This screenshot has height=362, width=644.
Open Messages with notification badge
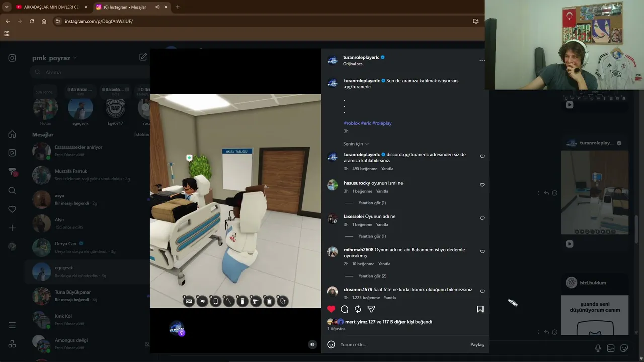[x=13, y=172]
